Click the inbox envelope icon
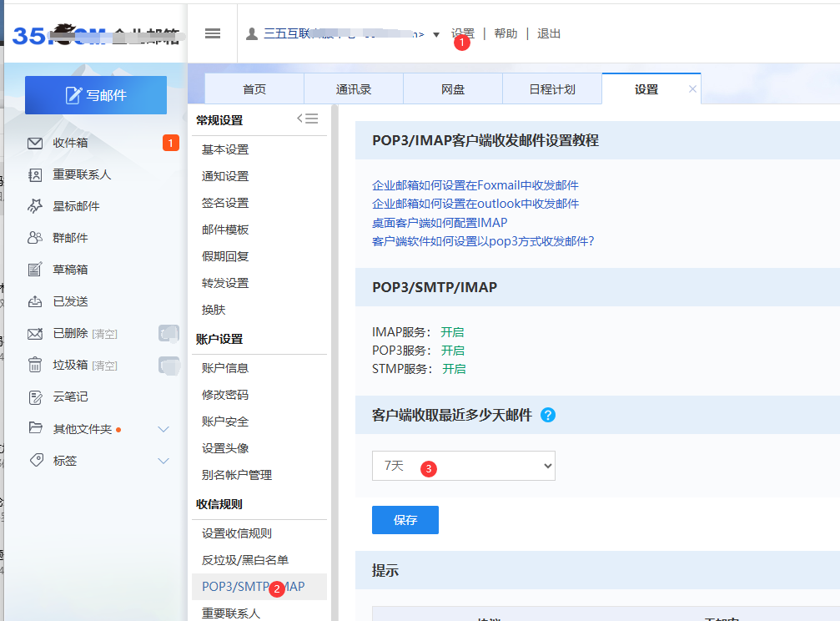Viewport: 840px width, 621px height. pos(35,143)
